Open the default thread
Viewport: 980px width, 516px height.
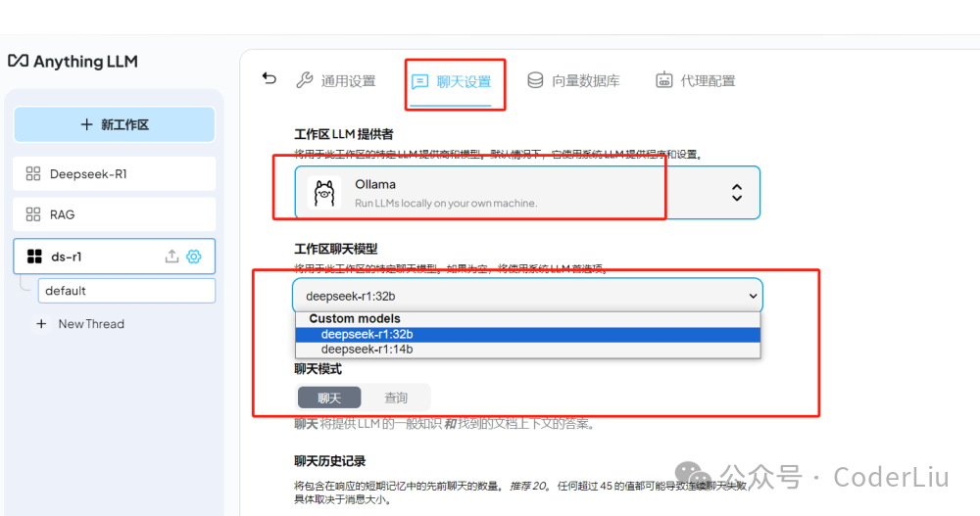point(126,291)
